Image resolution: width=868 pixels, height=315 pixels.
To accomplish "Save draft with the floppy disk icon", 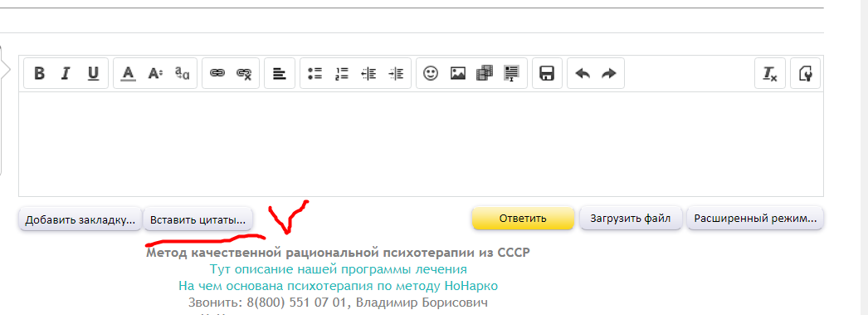I will [x=548, y=73].
